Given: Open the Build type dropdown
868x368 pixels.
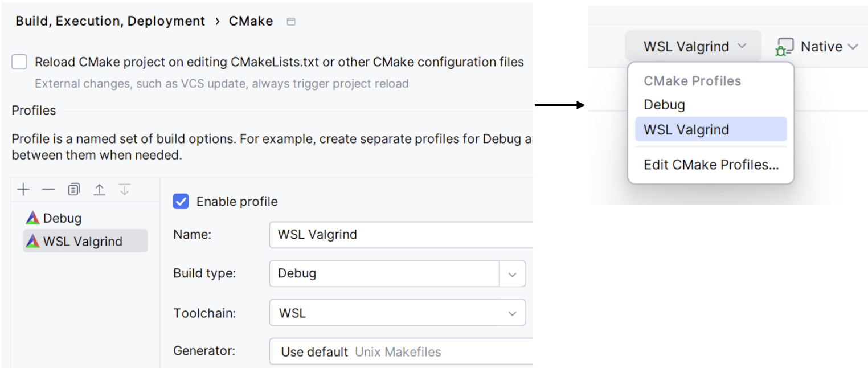Looking at the screenshot, I should coord(512,273).
